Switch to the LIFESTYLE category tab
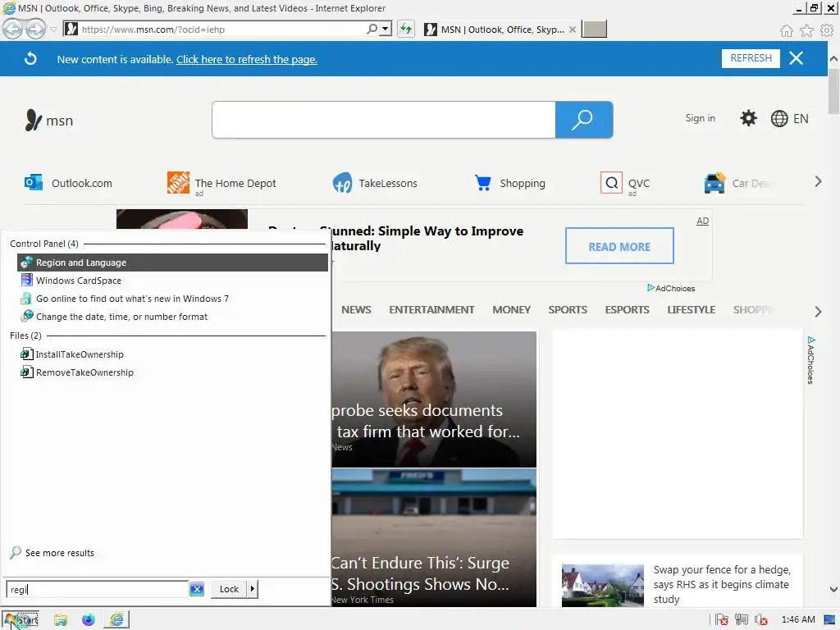840x630 pixels. point(691,309)
